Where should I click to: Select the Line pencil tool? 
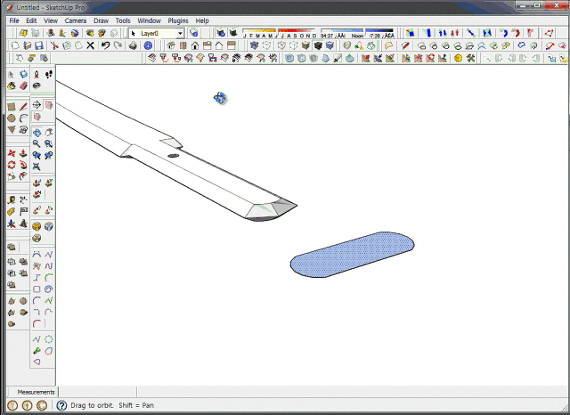[24, 107]
